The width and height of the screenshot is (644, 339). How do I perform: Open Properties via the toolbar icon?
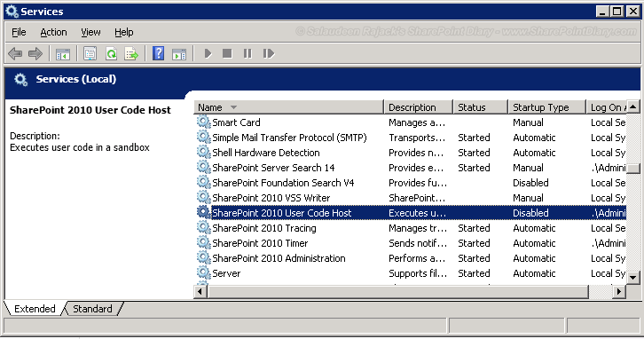click(x=90, y=53)
